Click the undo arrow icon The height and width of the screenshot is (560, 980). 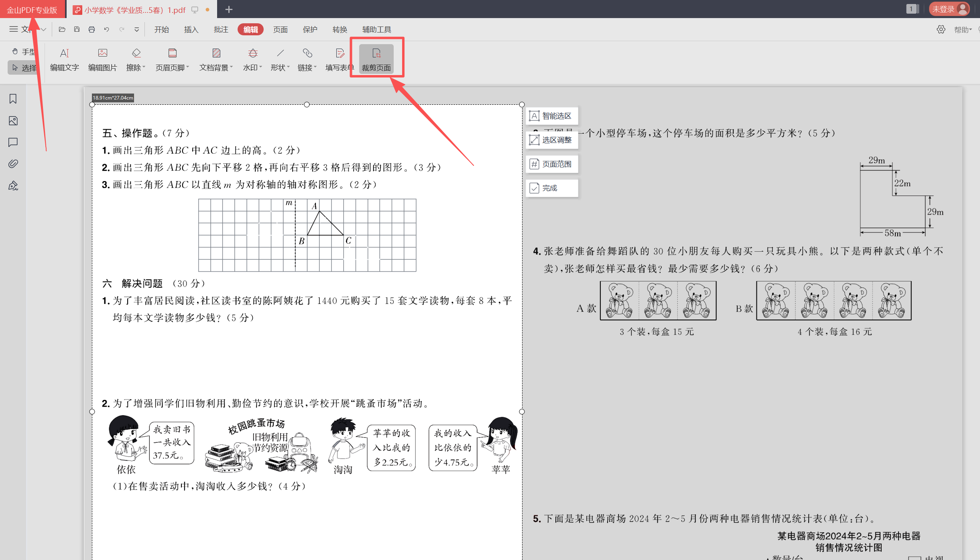[106, 29]
